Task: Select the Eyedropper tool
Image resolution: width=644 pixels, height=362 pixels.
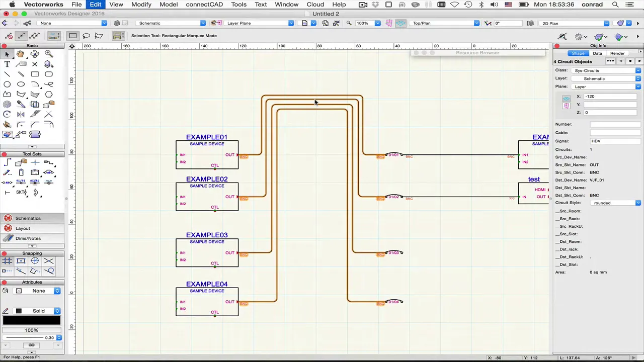Action: click(21, 104)
